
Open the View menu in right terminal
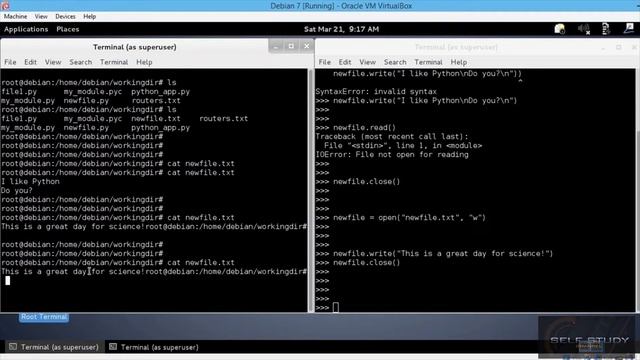pyautogui.click(x=367, y=62)
